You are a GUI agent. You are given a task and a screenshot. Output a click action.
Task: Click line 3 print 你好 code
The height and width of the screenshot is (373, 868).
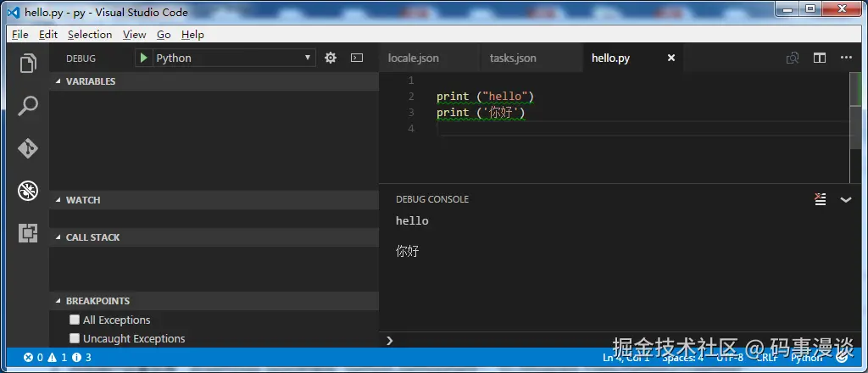[481, 113]
